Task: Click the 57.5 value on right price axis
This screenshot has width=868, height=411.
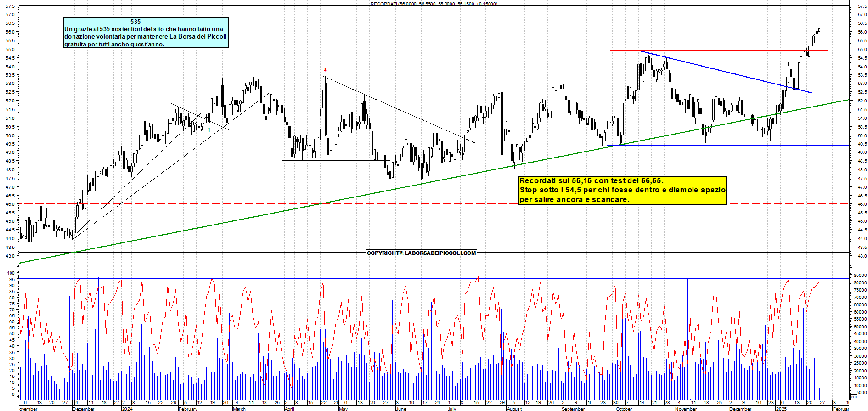Action: pyautogui.click(x=862, y=6)
